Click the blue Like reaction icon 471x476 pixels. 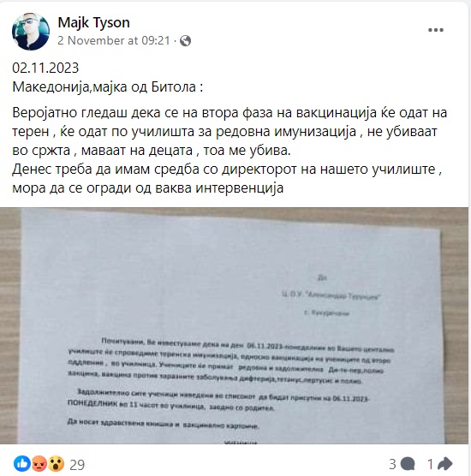coord(22,463)
